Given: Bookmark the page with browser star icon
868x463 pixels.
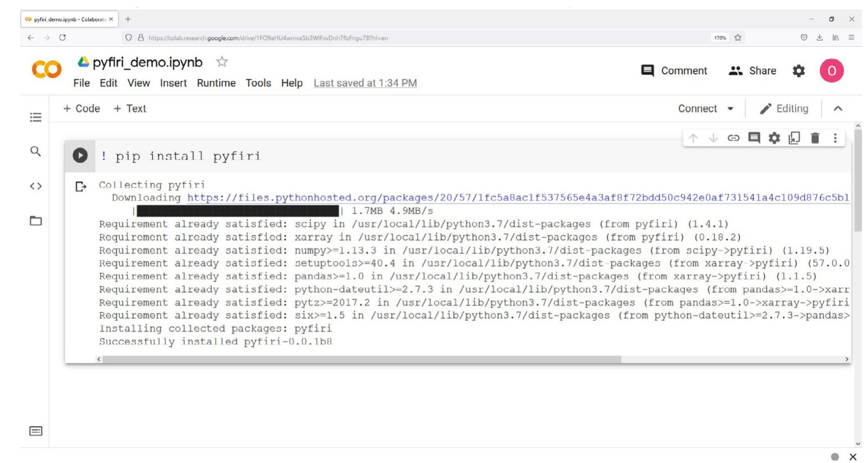Looking at the screenshot, I should click(738, 37).
